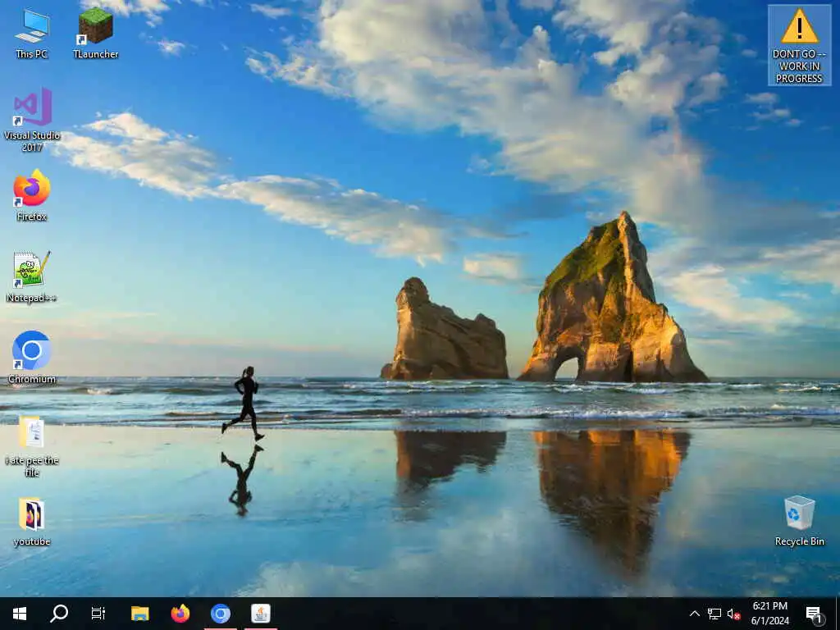
Task: Open the Action Center notifications icon
Action: (x=815, y=614)
